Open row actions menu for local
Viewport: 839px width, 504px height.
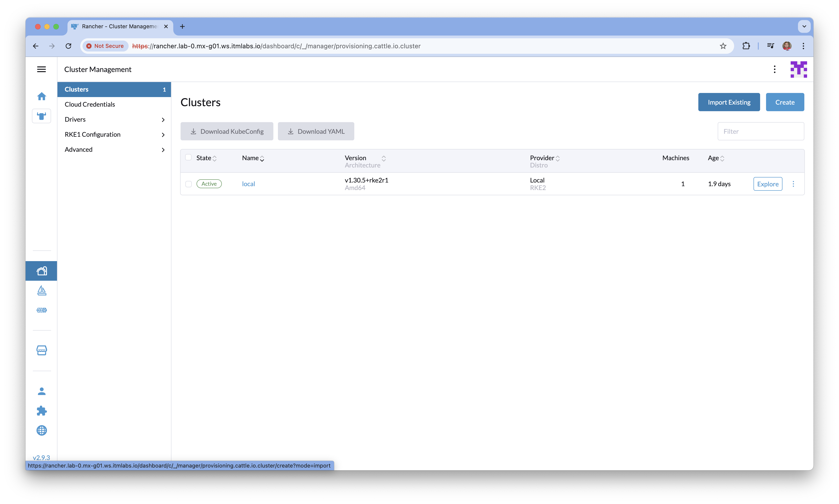click(x=793, y=184)
